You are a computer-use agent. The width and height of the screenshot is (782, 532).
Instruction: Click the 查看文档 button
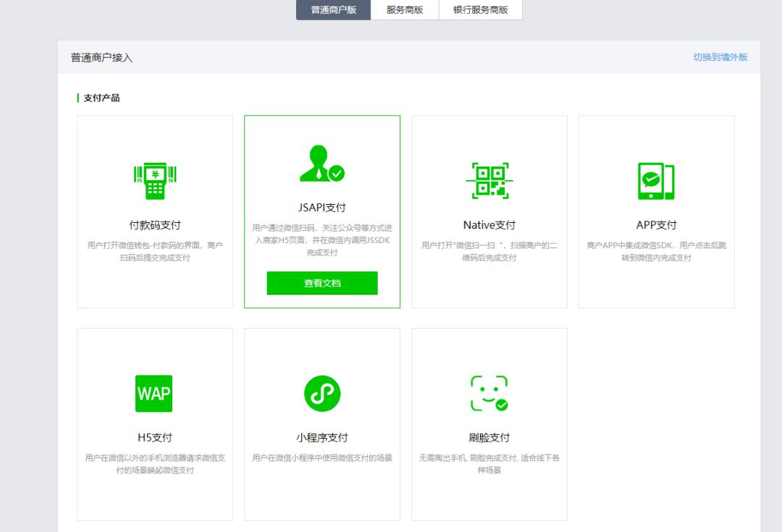(322, 282)
